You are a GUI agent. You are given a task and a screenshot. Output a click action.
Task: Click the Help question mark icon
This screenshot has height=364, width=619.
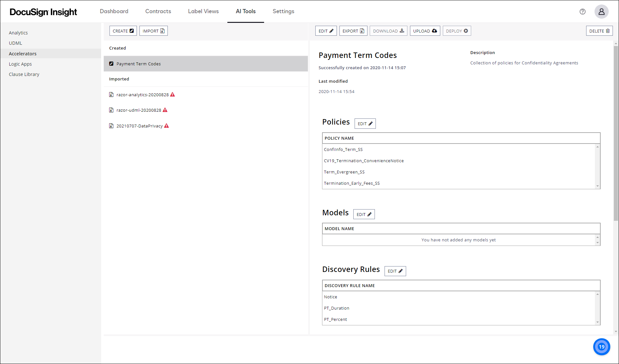tap(583, 12)
